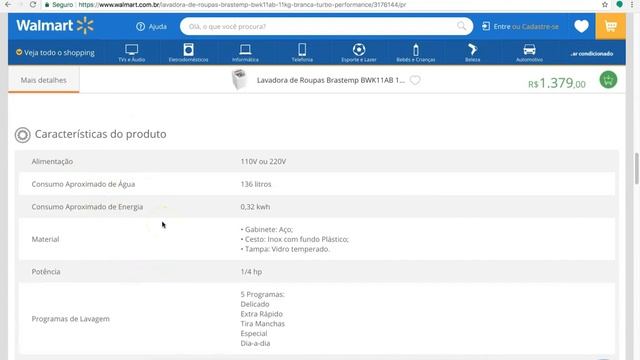Open the wishlist heart icon in header
640x360 pixels.
pyautogui.click(x=581, y=26)
